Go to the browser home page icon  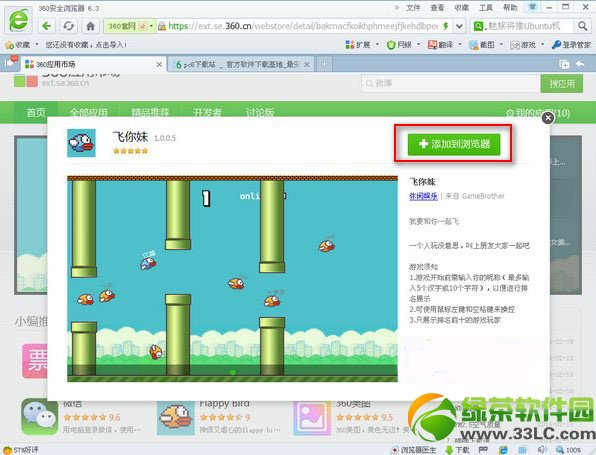point(90,26)
